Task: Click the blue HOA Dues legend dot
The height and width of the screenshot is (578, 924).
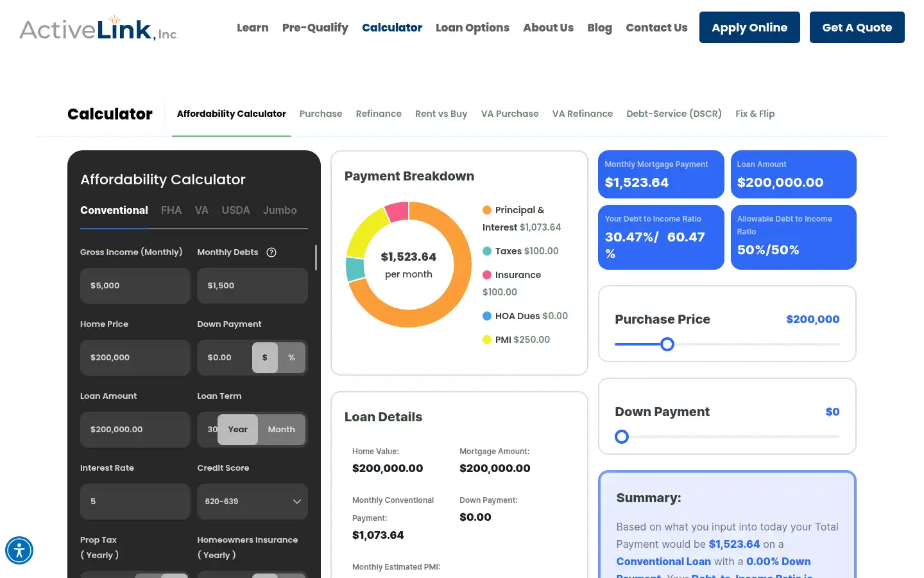Action: [487, 316]
